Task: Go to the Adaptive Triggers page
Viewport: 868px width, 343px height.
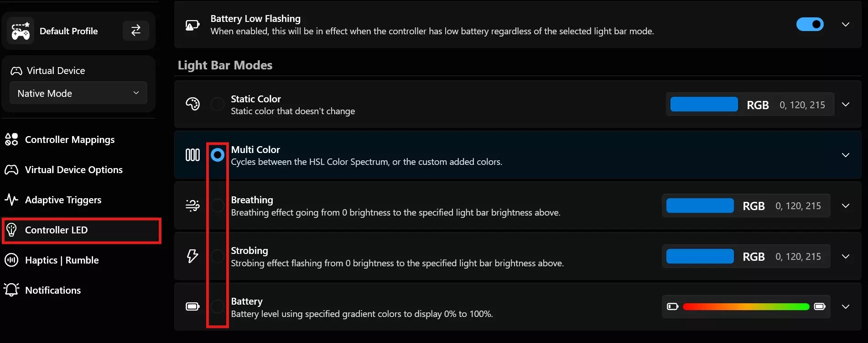Action: tap(63, 200)
